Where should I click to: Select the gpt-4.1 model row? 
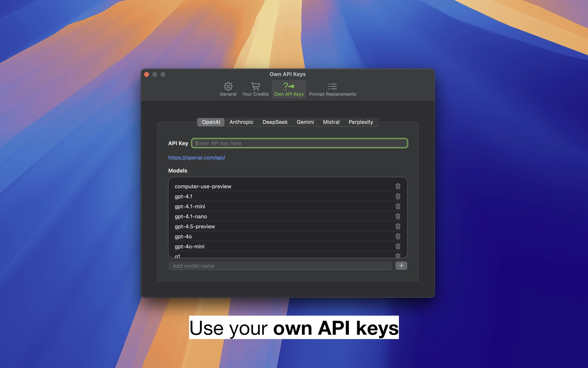[288, 196]
